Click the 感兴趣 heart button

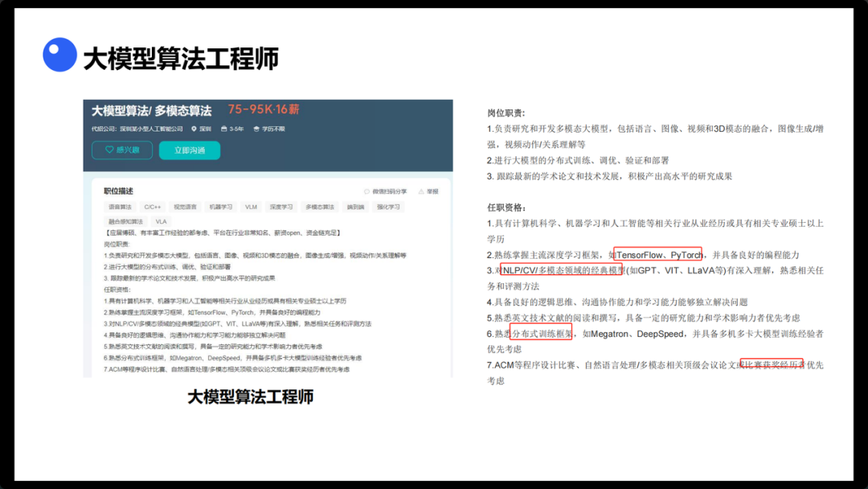(x=122, y=150)
